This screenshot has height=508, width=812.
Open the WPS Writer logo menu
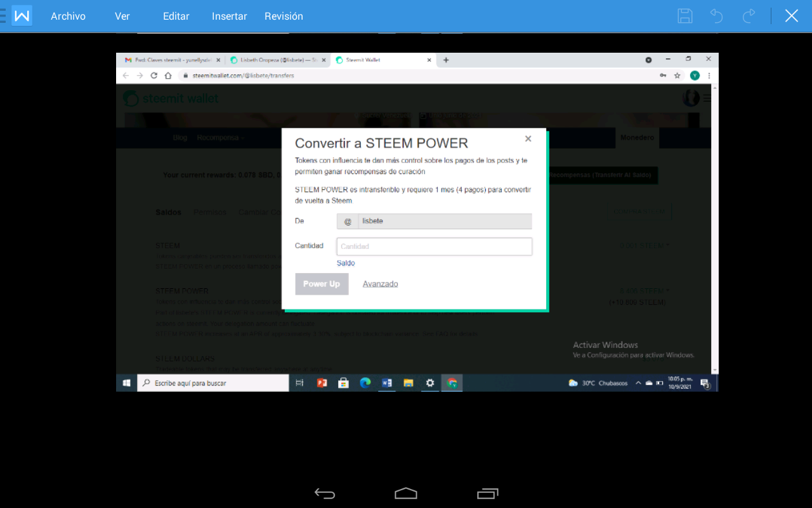(x=22, y=16)
